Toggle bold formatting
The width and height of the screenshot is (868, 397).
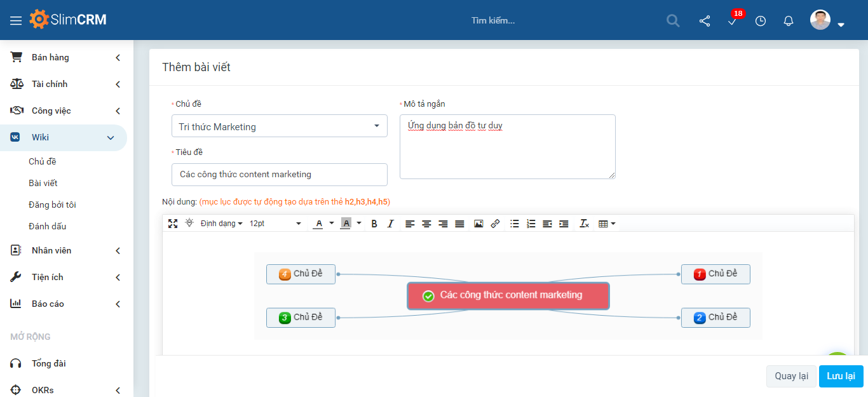374,224
